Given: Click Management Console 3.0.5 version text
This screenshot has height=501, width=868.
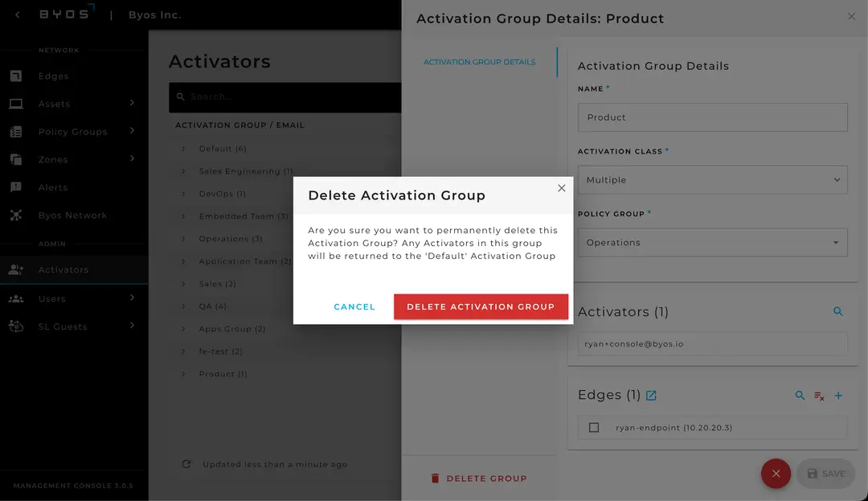Looking at the screenshot, I should click(x=73, y=486).
